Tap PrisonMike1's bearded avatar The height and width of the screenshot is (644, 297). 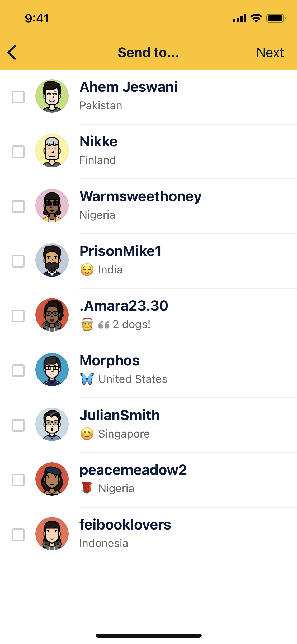point(52,260)
